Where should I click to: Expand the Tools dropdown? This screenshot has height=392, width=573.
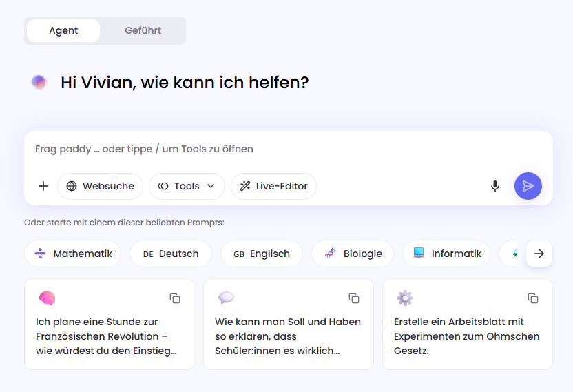[187, 186]
